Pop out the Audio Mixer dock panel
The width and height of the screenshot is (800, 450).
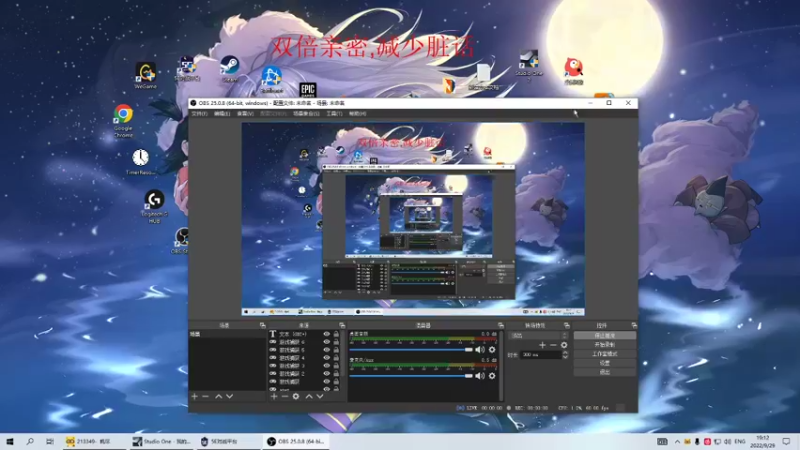(x=501, y=325)
